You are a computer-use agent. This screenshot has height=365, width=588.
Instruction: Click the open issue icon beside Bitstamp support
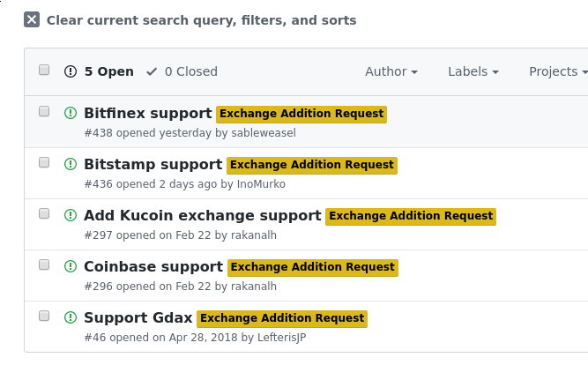71,164
